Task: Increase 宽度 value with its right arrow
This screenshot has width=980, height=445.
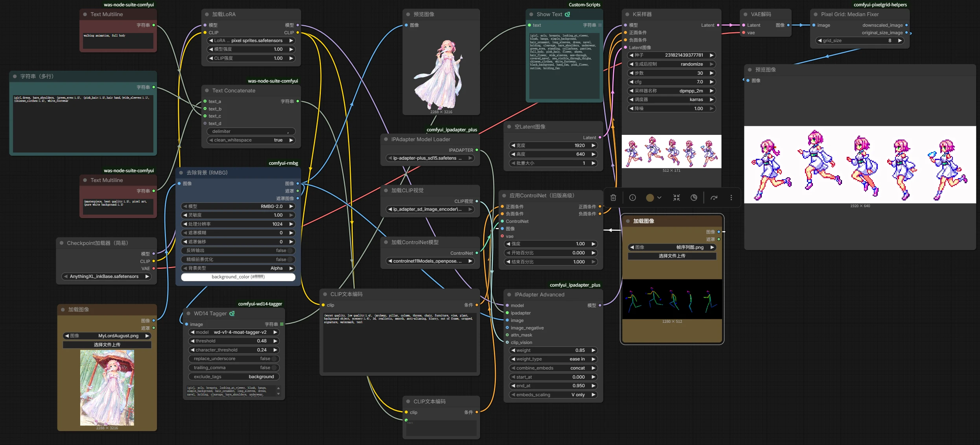Action: tap(593, 145)
